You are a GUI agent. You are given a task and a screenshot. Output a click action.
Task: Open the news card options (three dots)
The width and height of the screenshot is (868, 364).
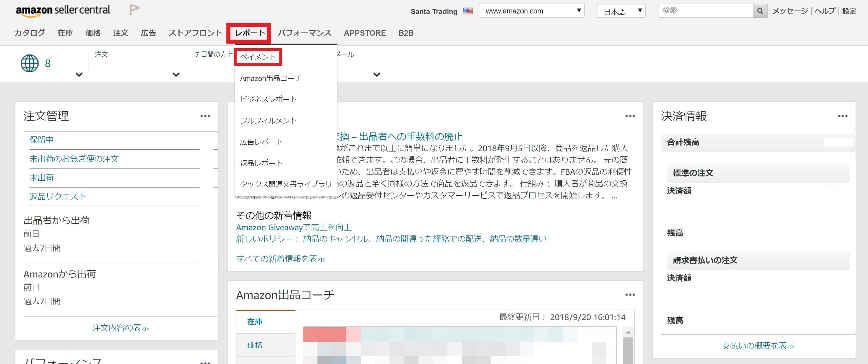tap(630, 116)
